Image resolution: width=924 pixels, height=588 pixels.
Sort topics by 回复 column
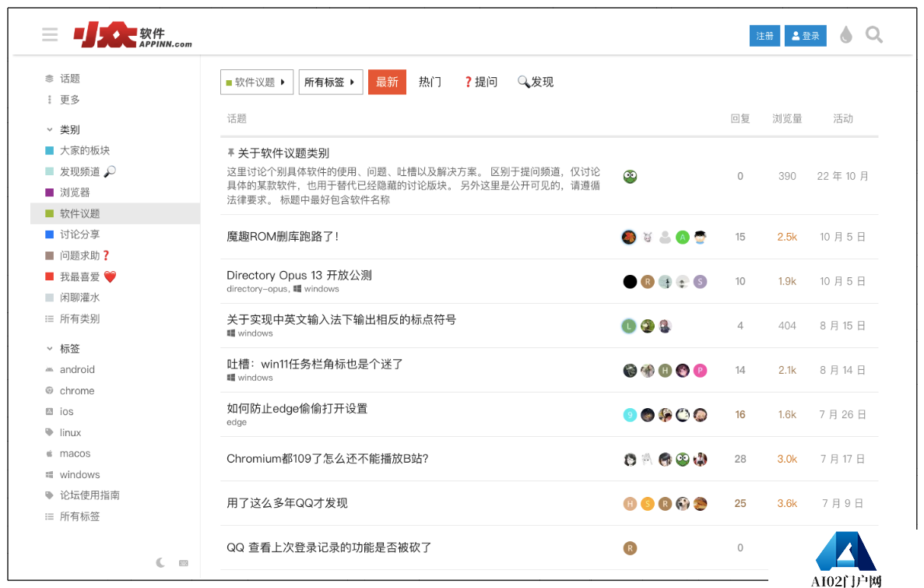[740, 118]
